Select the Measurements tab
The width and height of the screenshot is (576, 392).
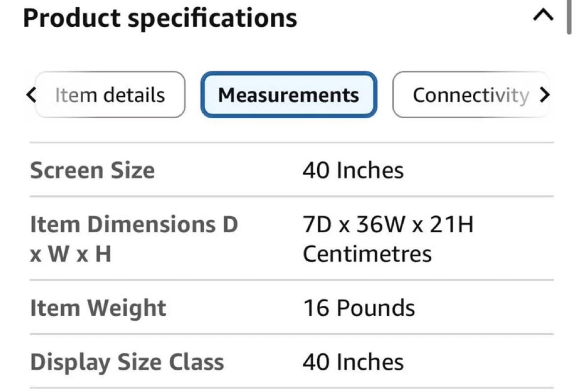pos(288,95)
